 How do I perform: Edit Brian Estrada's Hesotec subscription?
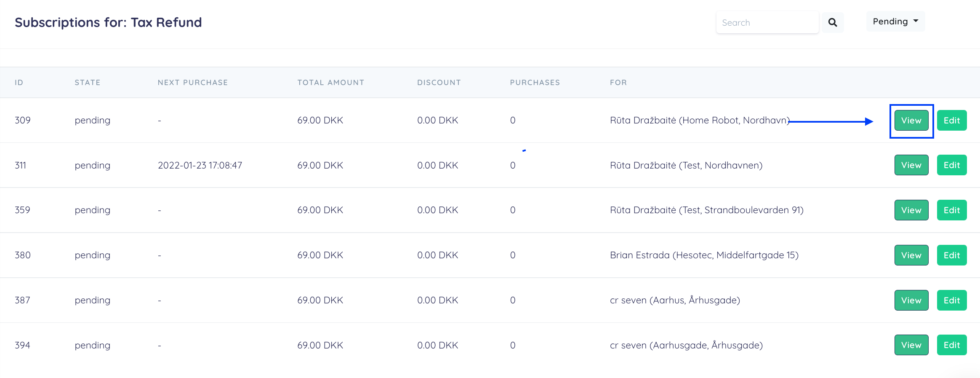coord(951,255)
